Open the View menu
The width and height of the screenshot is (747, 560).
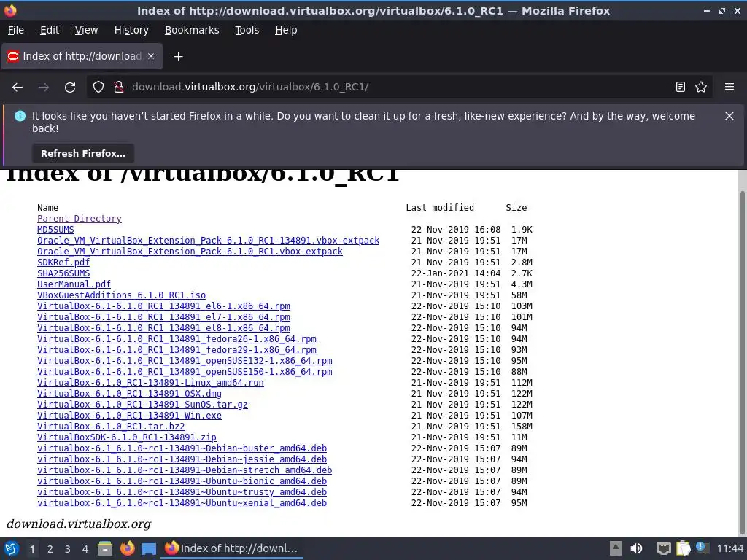click(86, 30)
